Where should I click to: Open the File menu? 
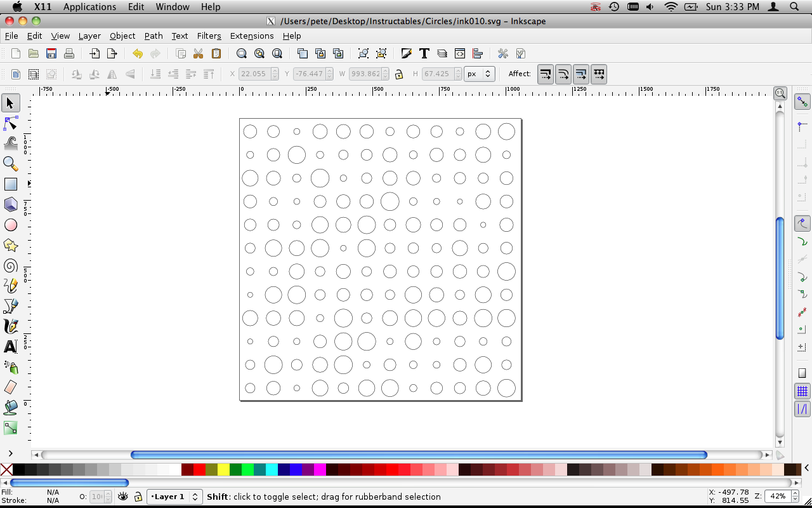[x=11, y=36]
